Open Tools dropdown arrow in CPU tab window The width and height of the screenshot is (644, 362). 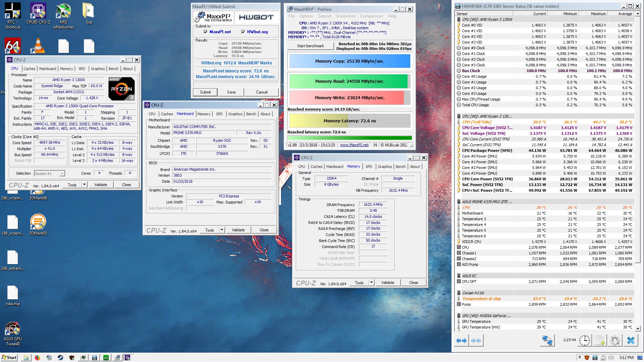pyautogui.click(x=84, y=185)
